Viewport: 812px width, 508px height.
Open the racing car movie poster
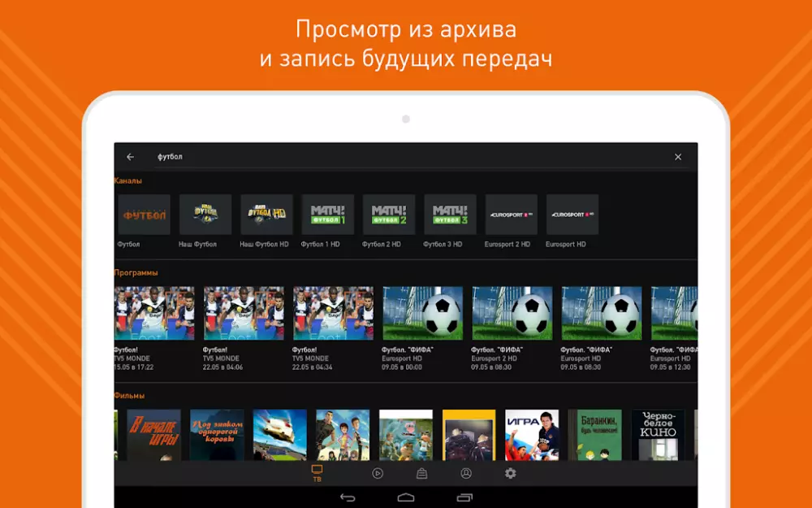coord(279,435)
